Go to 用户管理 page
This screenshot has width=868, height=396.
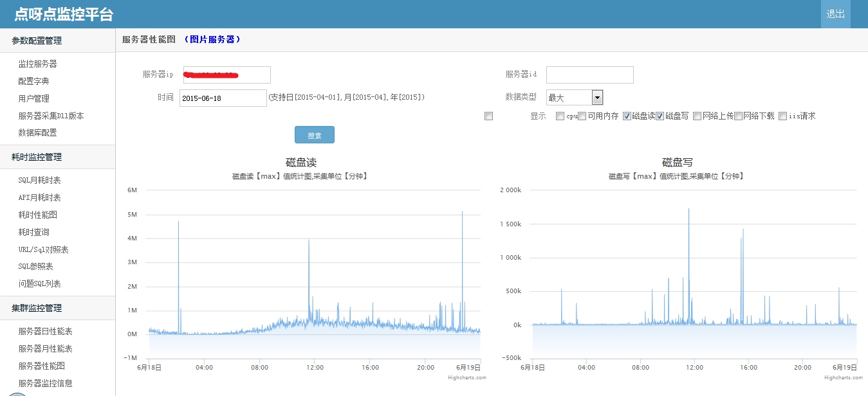tap(33, 99)
